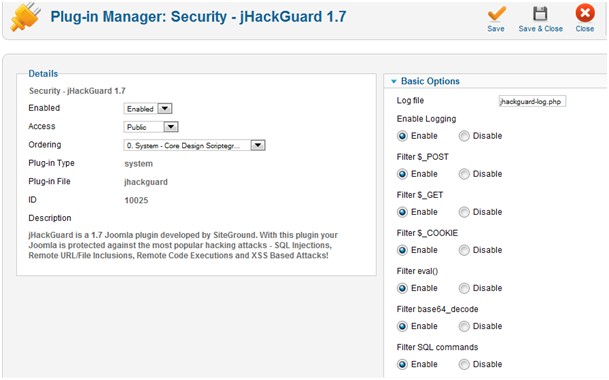609x380 pixels.
Task: Select Disable for Filter $_COOKIE
Action: point(464,250)
